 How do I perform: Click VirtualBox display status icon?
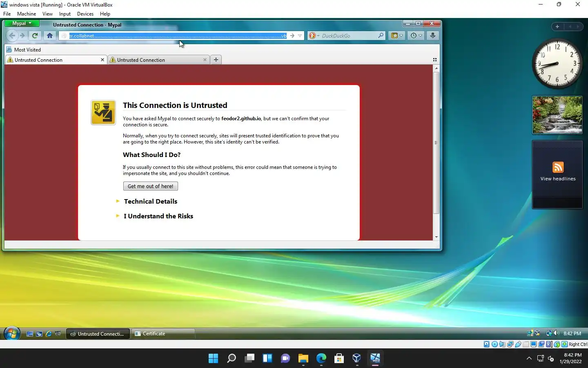coord(533,344)
